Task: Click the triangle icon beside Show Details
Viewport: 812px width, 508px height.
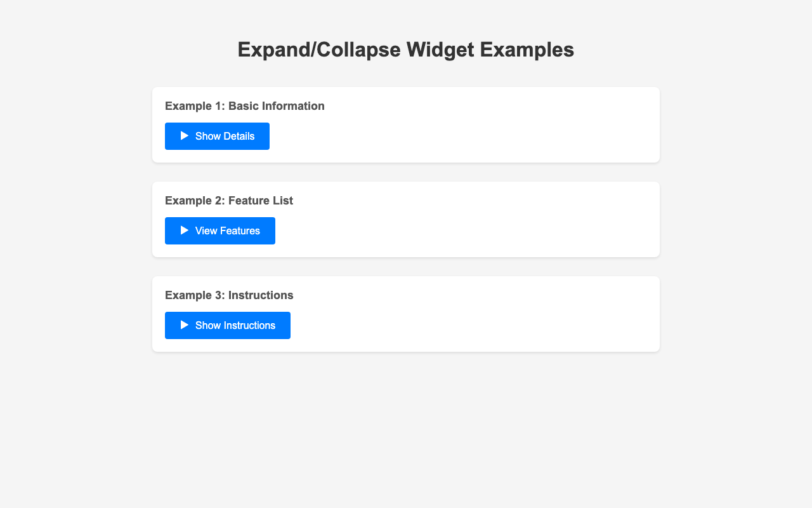Action: point(185,136)
